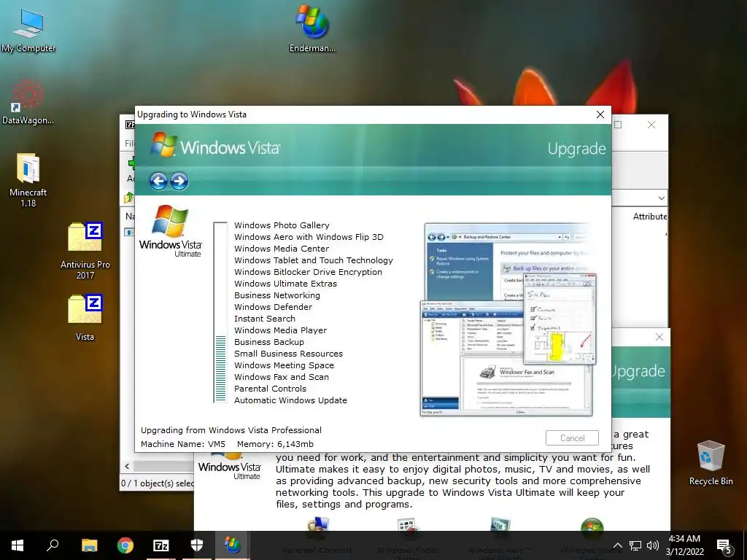This screenshot has width=747, height=560.
Task: Maximize the background 7-Zip window
Action: [x=618, y=125]
